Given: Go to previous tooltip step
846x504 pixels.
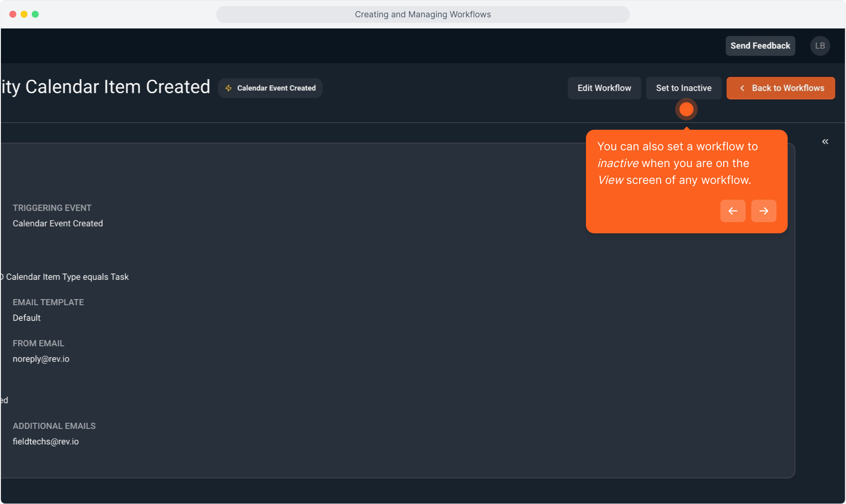Looking at the screenshot, I should coord(733,211).
